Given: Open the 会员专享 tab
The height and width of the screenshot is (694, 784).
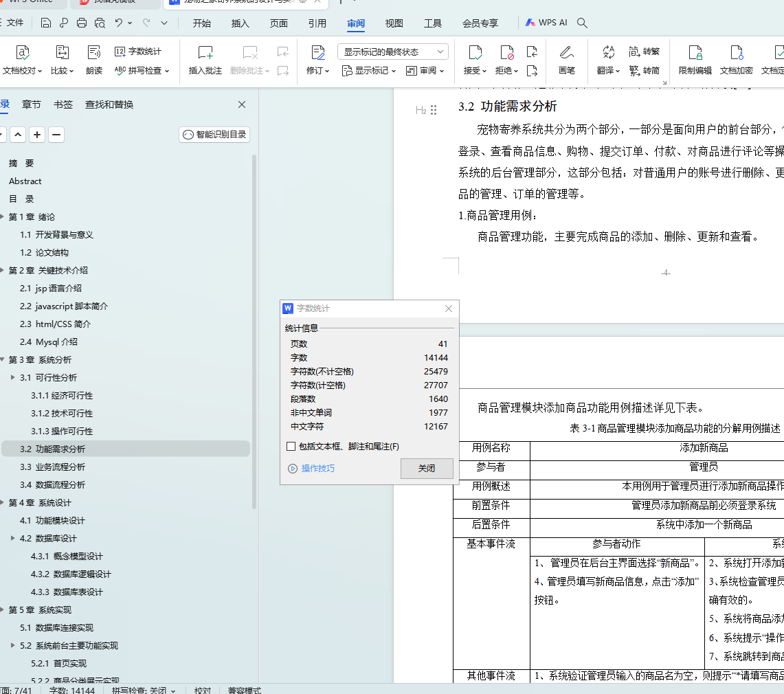Looking at the screenshot, I should pos(480,23).
